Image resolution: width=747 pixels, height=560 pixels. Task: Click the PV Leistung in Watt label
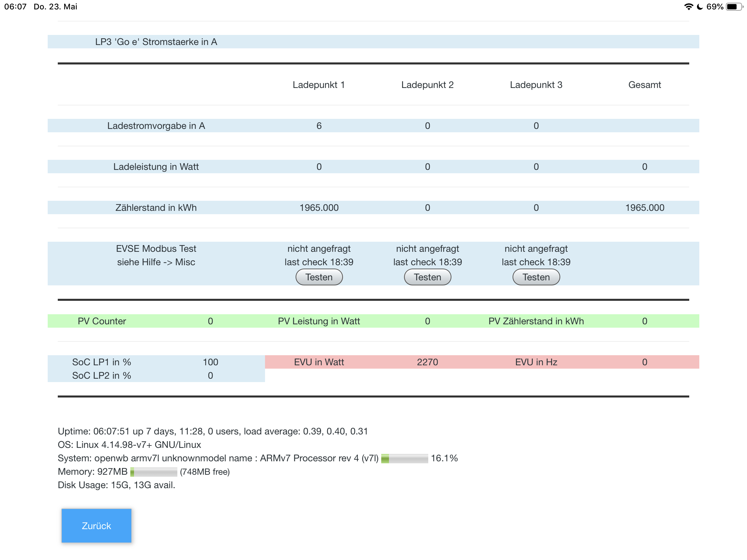point(318,321)
